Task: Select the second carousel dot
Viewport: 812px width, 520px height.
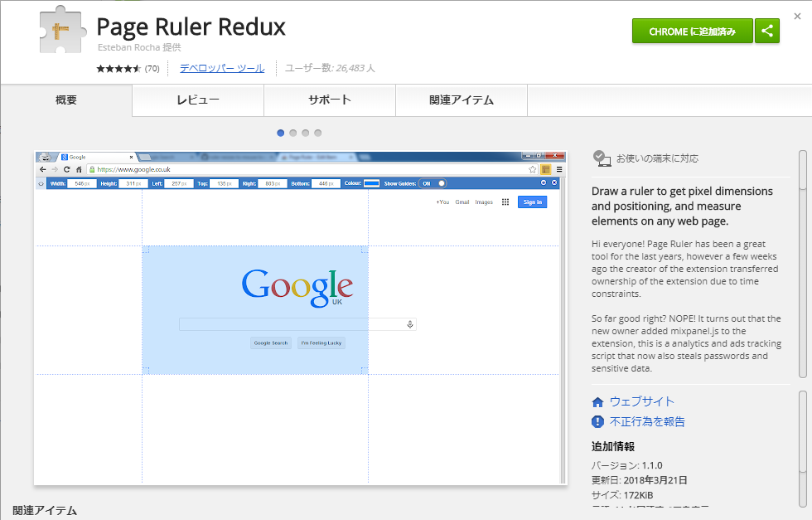Action: point(293,133)
